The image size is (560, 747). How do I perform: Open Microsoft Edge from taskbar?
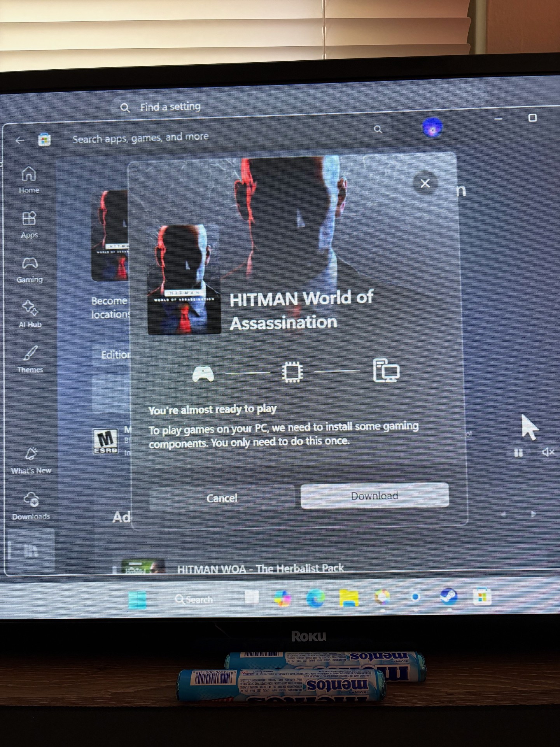(x=315, y=598)
